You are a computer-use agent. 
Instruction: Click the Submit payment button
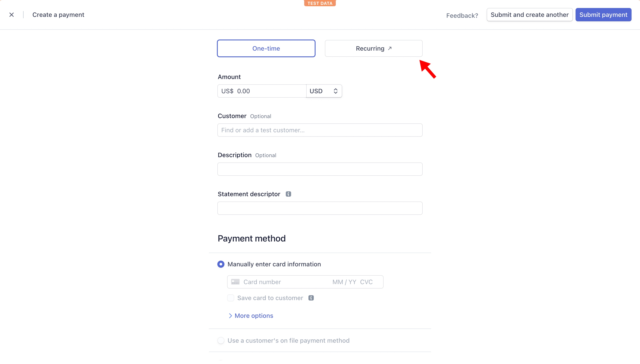click(x=603, y=15)
